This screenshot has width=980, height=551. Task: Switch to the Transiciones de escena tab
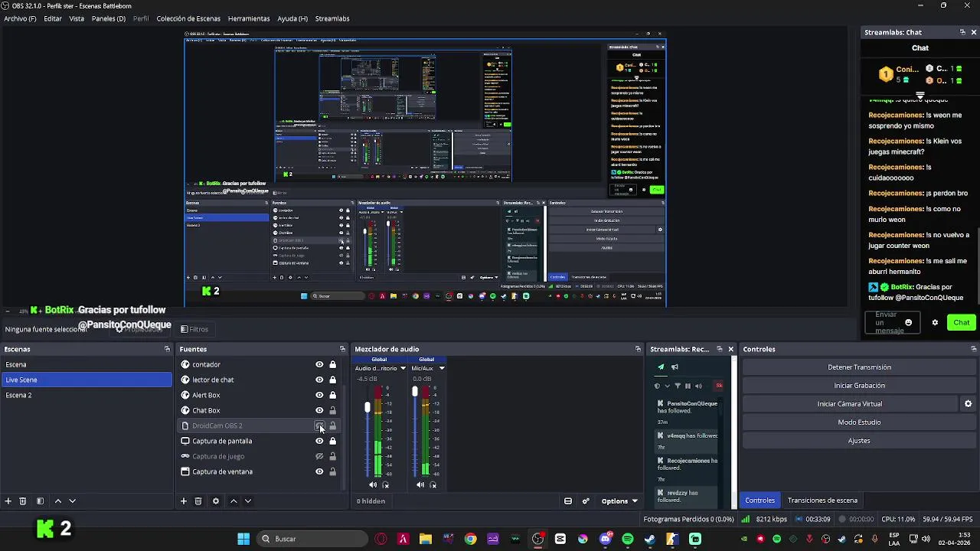click(822, 500)
